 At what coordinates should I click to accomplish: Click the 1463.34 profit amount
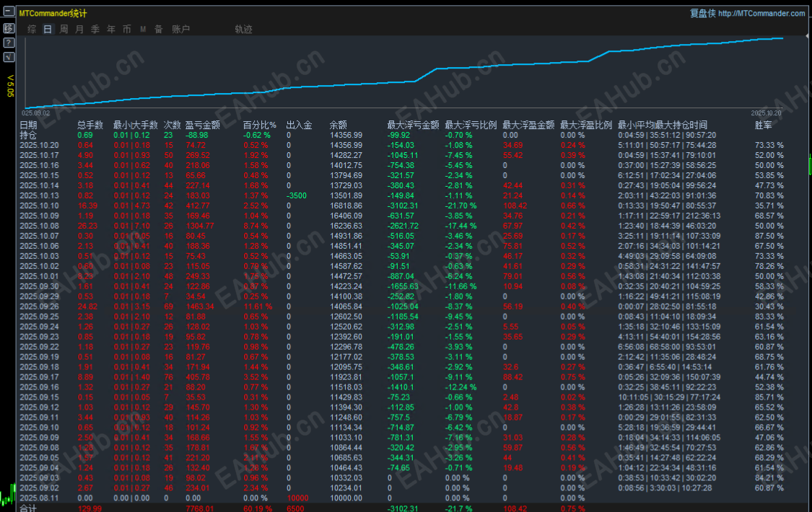click(x=200, y=306)
